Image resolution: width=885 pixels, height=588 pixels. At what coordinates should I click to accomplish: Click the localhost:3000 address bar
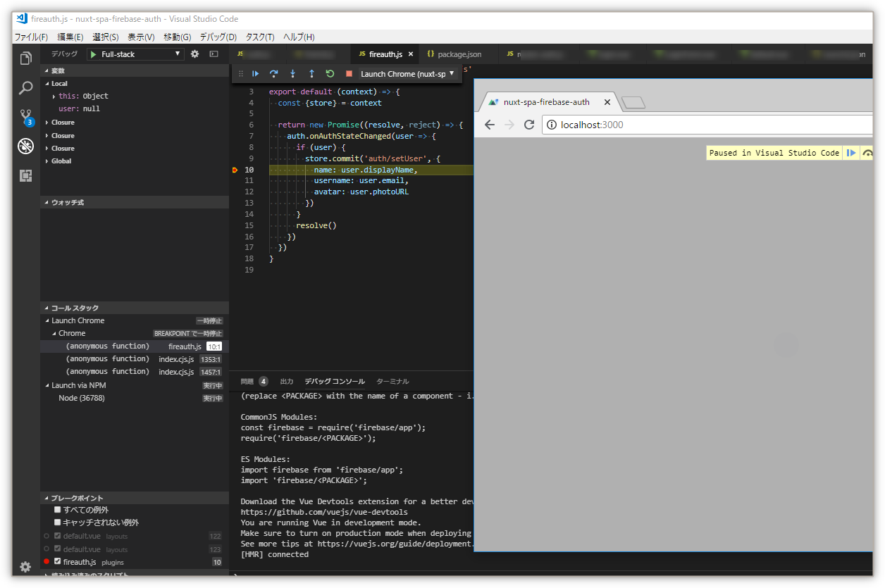click(634, 125)
